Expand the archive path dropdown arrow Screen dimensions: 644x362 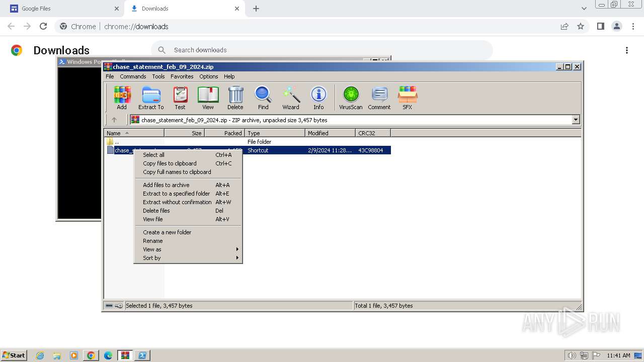click(x=576, y=120)
